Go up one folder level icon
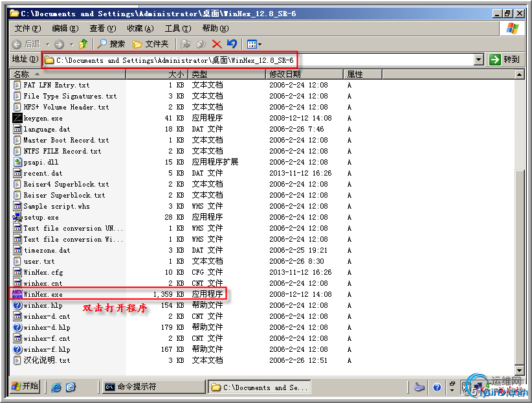532x403 pixels. tap(83, 44)
